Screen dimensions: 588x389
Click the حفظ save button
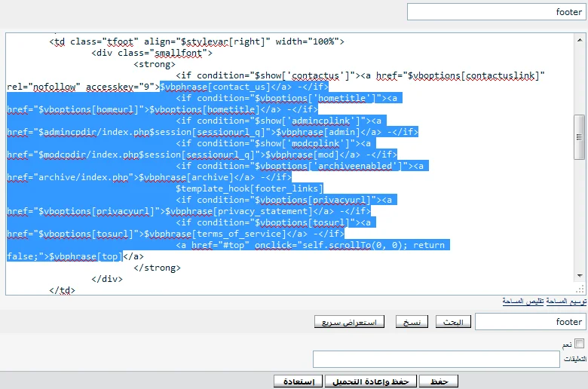coord(439,381)
